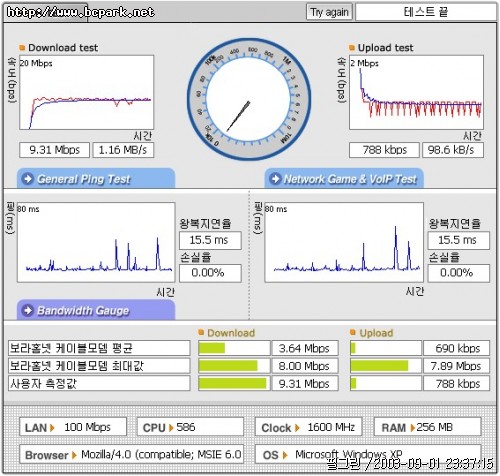The image size is (500, 476).
Task: Click the upload test speed graph
Action: [x=416, y=93]
